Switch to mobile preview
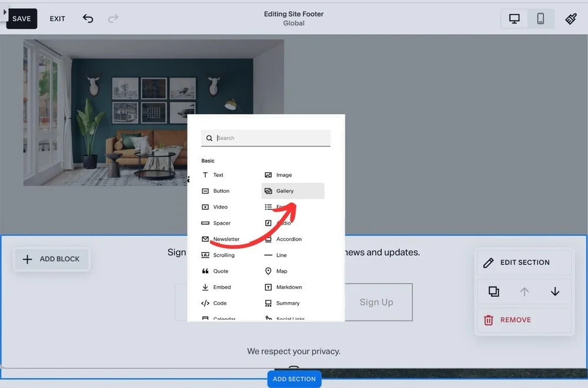 [540, 19]
